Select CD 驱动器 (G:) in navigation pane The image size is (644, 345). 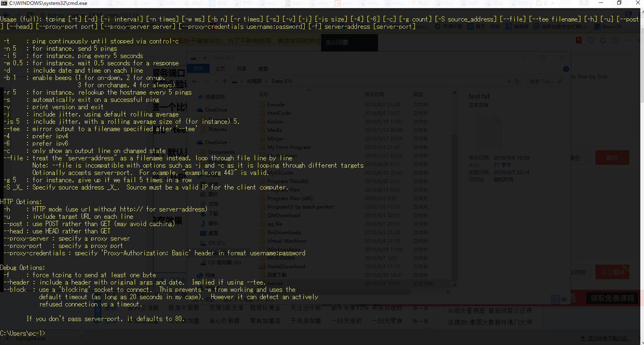(x=225, y=263)
